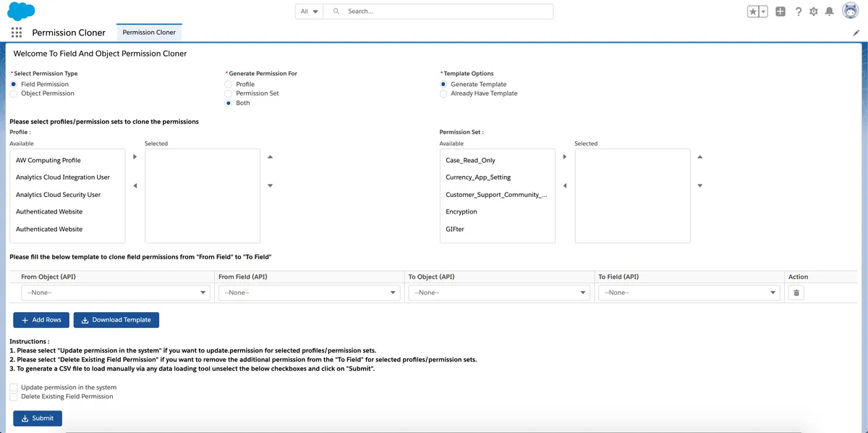The image size is (868, 433).
Task: Move permission set to Selected list arrow
Action: click(x=564, y=156)
